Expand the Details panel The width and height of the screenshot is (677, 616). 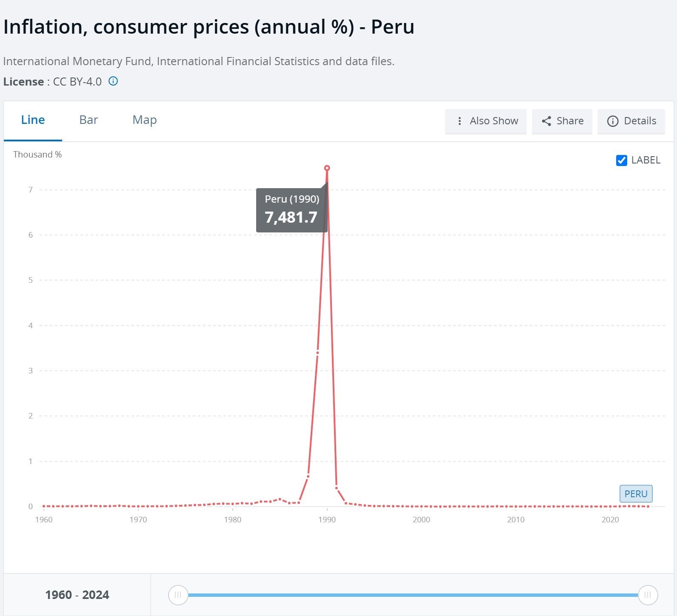pyautogui.click(x=631, y=121)
